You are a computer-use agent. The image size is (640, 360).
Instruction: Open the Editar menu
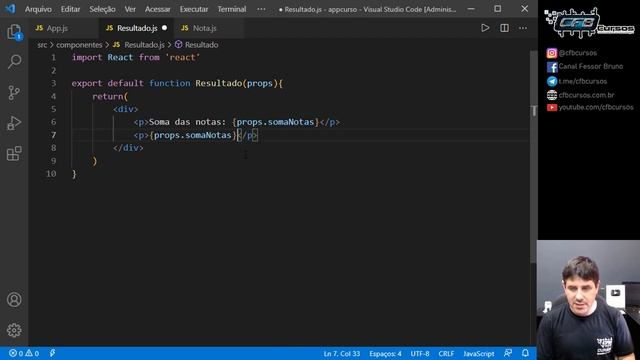[x=70, y=9]
